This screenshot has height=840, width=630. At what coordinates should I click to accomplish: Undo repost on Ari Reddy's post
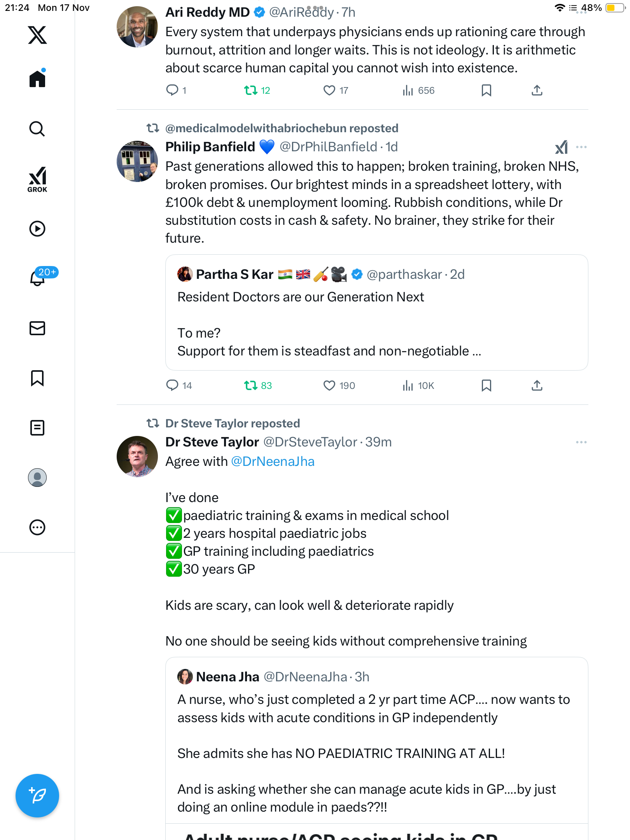(x=251, y=91)
